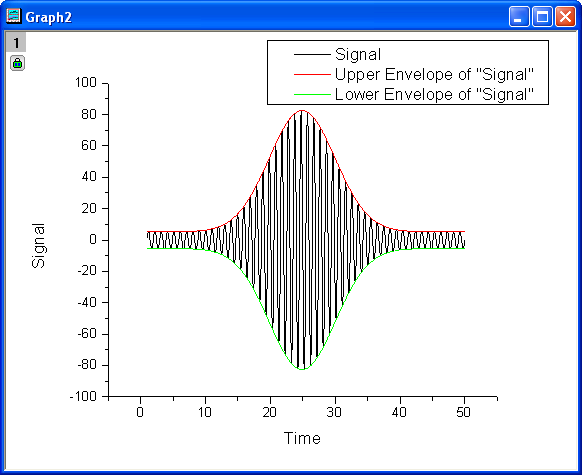Click the "Signal" legend entry text
The width and height of the screenshot is (582, 475).
[358, 55]
